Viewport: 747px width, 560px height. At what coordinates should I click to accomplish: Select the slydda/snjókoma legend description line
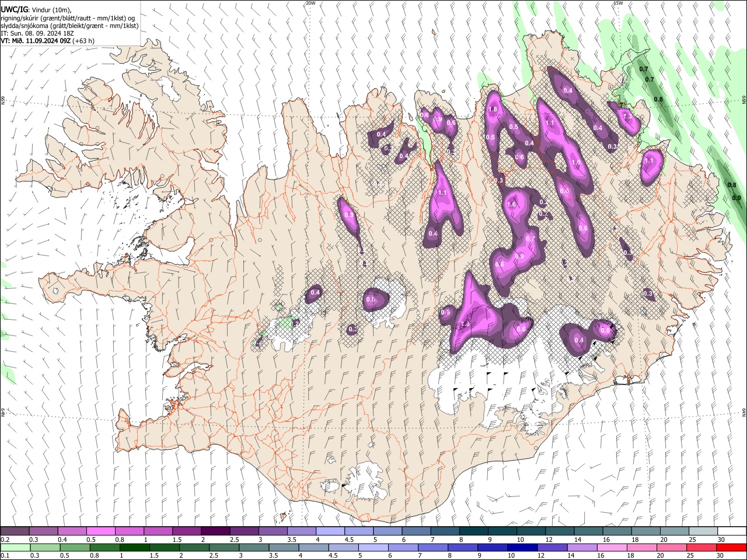[69, 26]
